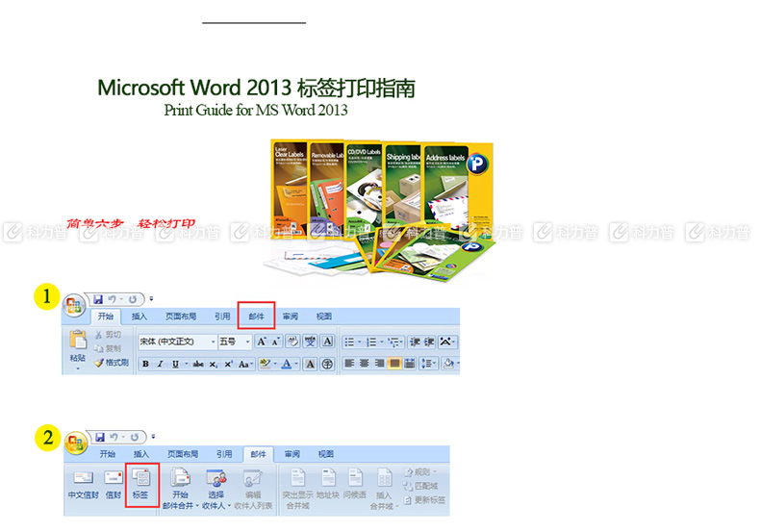This screenshot has width=760, height=532.
Task: Toggle the highlighted justify alignment button
Action: 394,364
